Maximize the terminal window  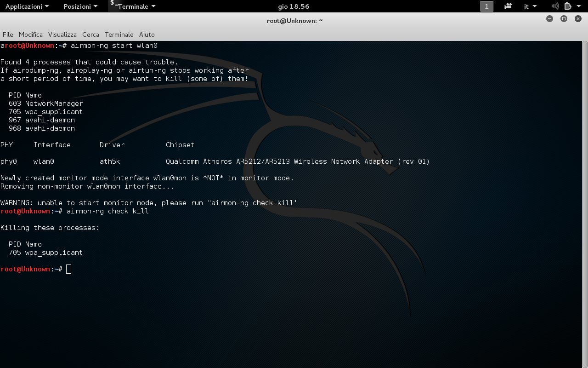(564, 19)
